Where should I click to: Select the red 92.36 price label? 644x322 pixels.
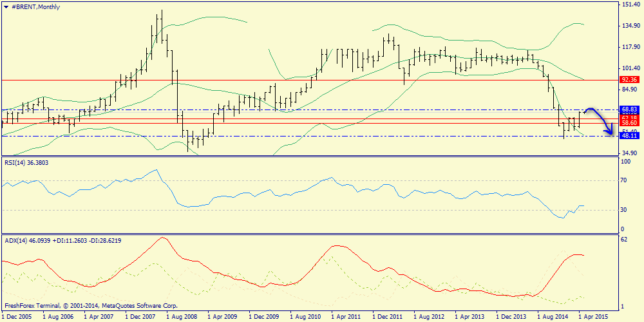(628, 80)
